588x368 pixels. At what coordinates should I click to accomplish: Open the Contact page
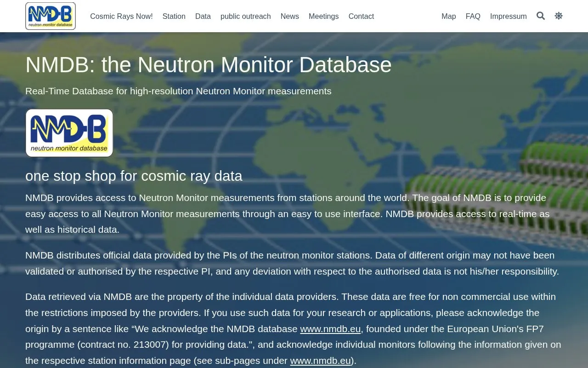click(361, 16)
